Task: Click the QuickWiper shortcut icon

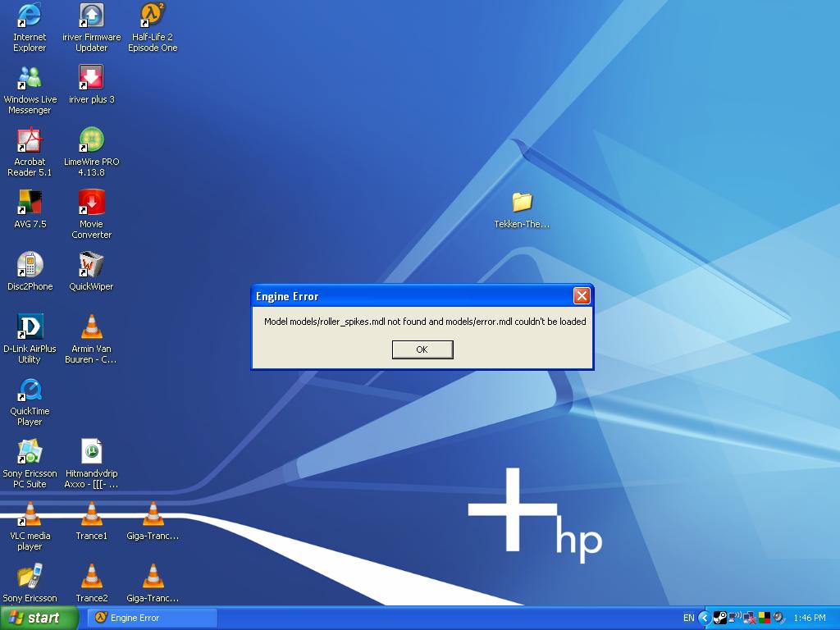Action: click(92, 272)
